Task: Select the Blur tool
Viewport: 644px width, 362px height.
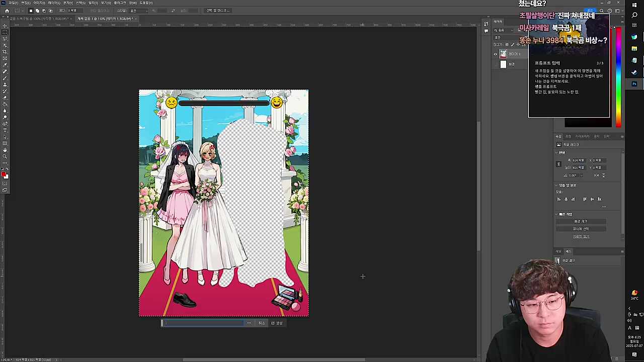Action: tap(5, 110)
